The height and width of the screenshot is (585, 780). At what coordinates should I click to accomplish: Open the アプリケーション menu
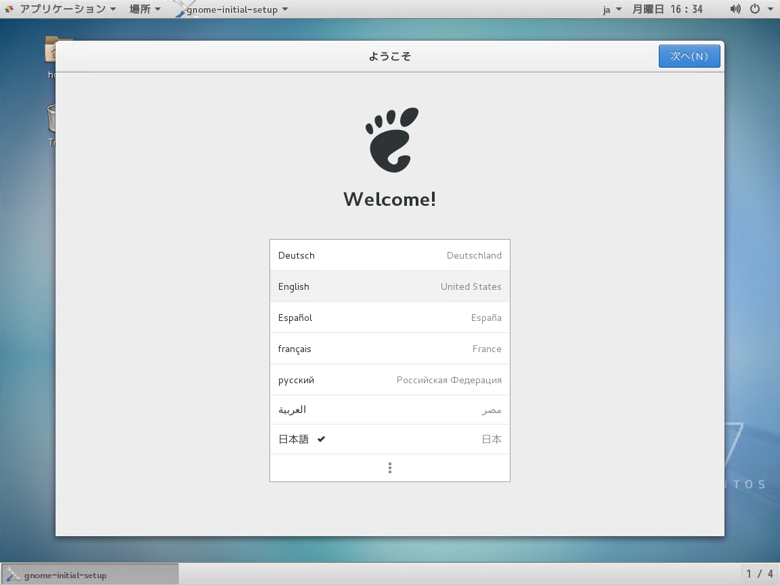[x=61, y=9]
